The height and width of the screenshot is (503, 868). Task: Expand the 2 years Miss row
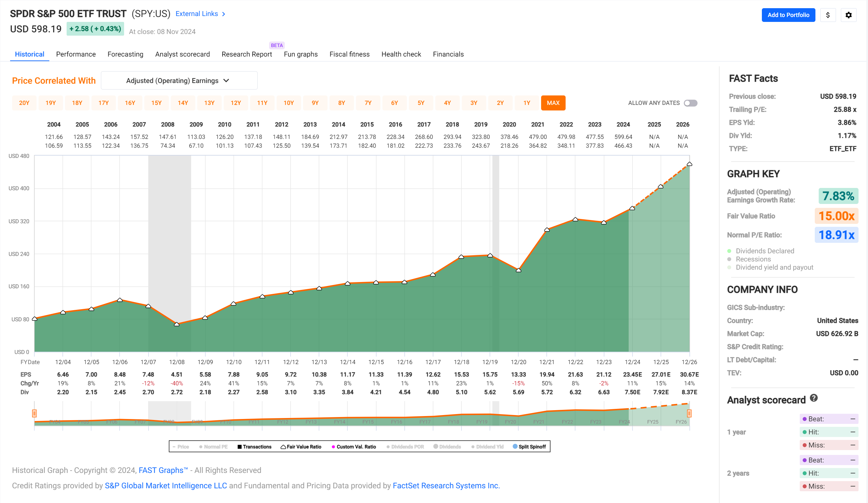pyautogui.click(x=829, y=486)
